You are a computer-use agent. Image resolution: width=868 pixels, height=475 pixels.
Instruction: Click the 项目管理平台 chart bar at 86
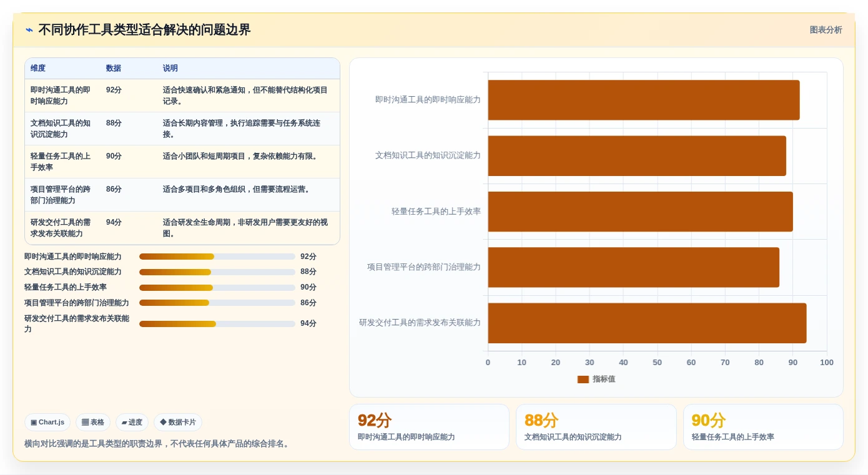[x=634, y=267]
